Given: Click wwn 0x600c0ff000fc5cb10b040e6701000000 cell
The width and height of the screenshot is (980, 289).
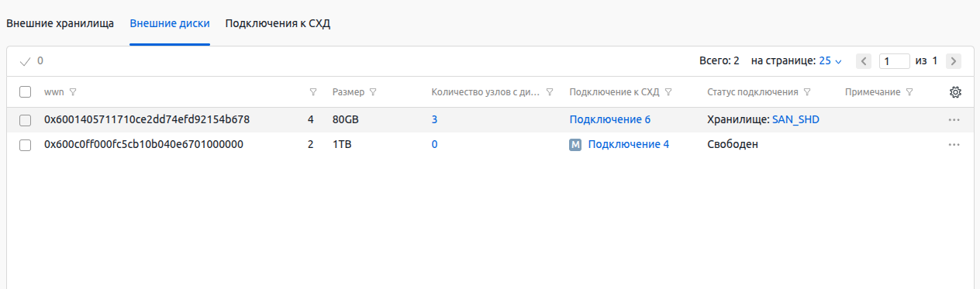Looking at the screenshot, I should tap(144, 145).
